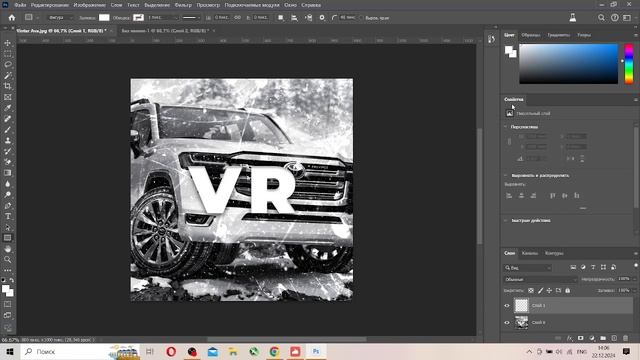
Task: Toggle the layer filtering switch
Action: tap(636, 266)
